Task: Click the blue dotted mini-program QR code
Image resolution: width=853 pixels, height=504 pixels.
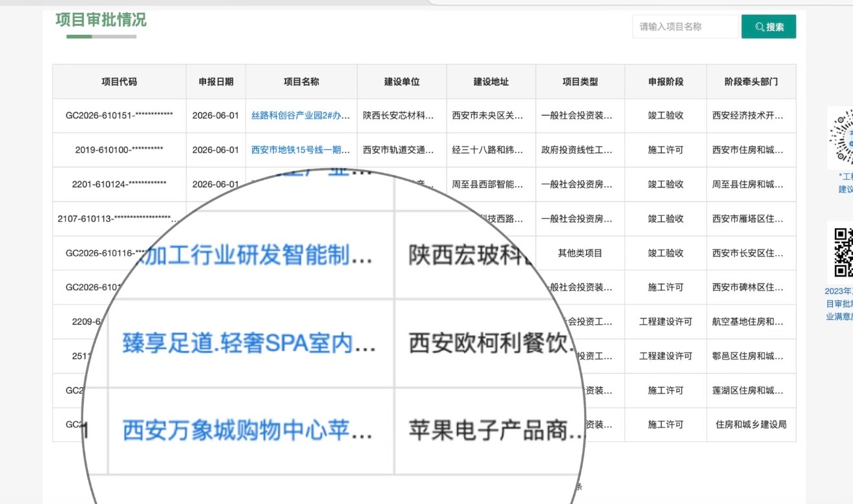Action: 841,138
